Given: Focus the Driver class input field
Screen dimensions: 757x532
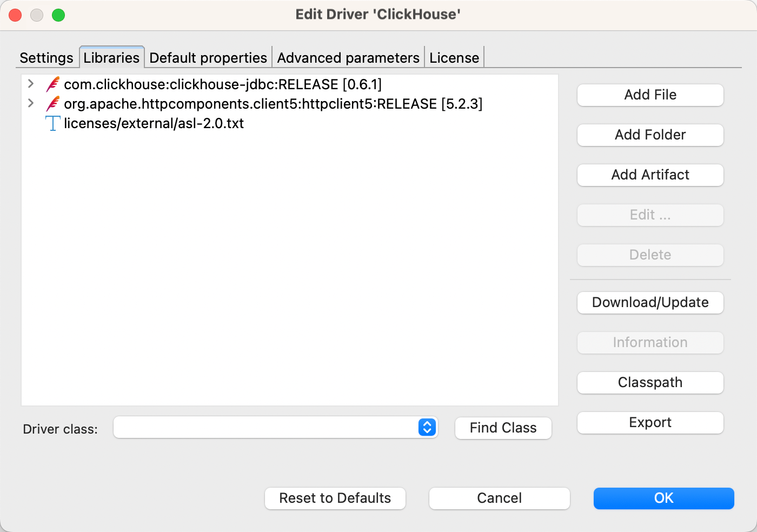Looking at the screenshot, I should coord(265,427).
